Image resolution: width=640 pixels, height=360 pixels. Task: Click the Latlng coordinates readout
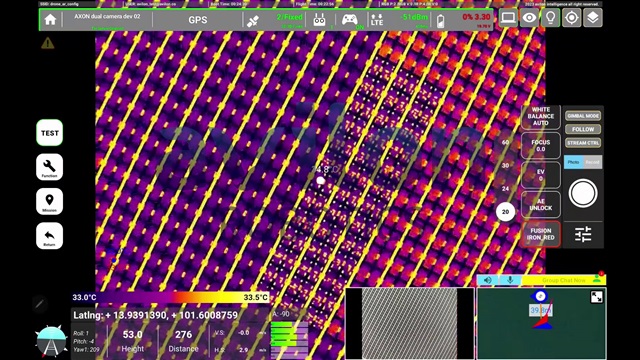(156, 315)
